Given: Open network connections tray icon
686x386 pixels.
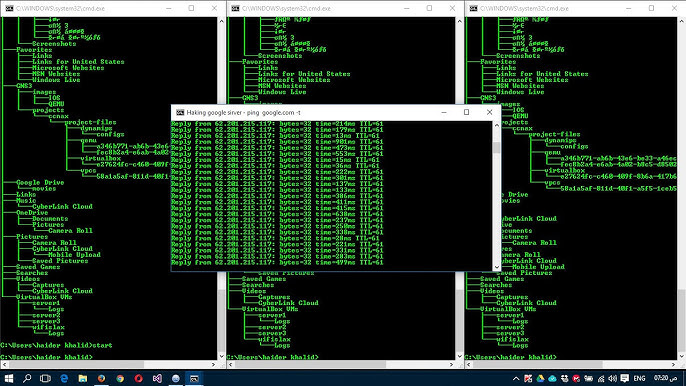Looking at the screenshot, I should [x=601, y=379].
